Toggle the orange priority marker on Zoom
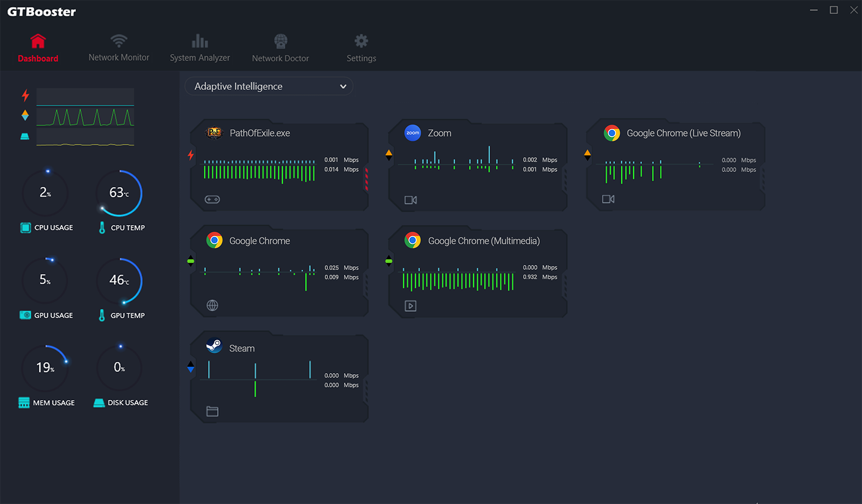This screenshot has height=504, width=862. coord(389,155)
